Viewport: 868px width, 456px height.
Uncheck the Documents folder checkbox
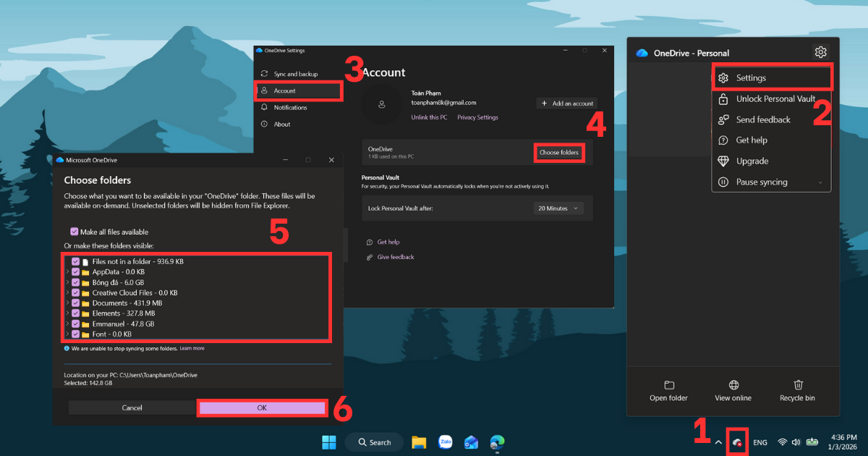click(75, 303)
